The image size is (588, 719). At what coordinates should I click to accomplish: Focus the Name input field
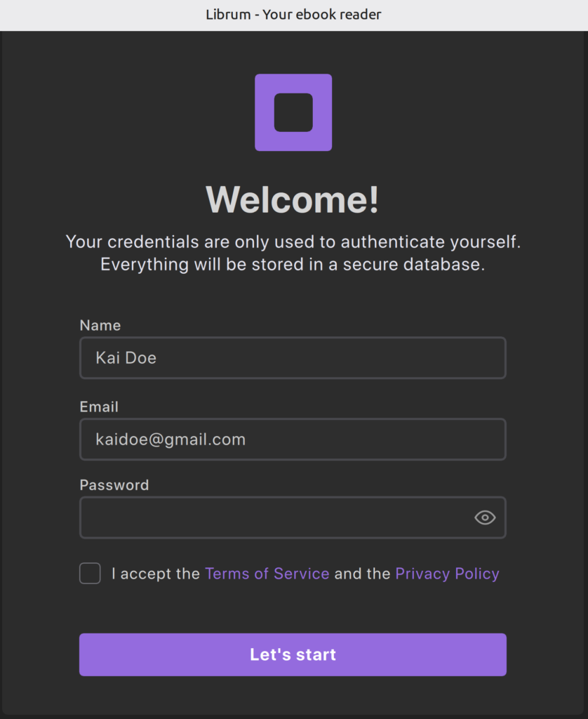pyautogui.click(x=293, y=358)
